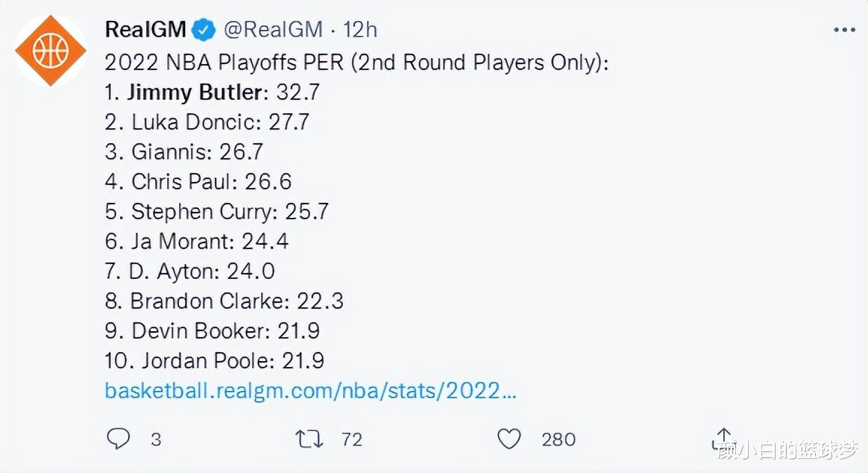Click the Jordan Poole: 21.9 line
This screenshot has height=473, width=868.
(x=214, y=360)
